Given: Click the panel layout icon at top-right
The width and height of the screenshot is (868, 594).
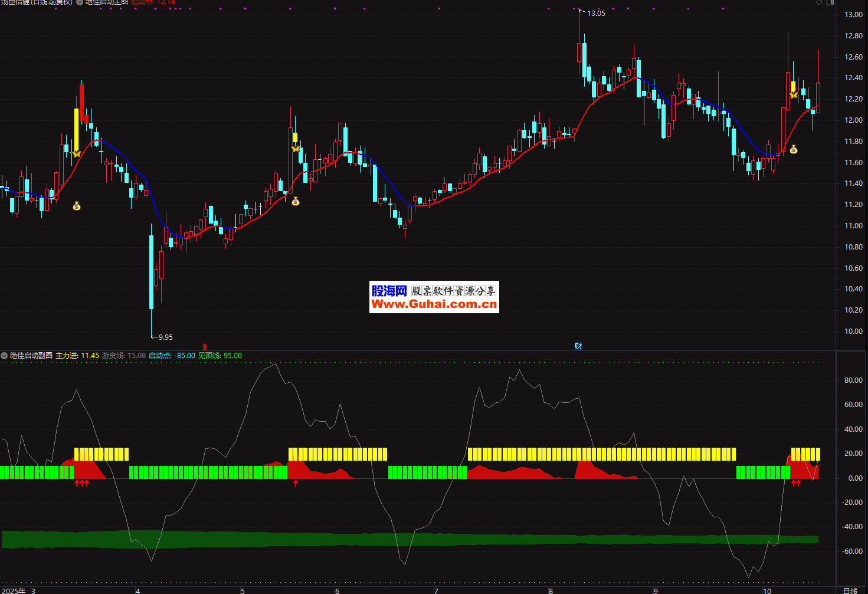Looking at the screenshot, I should [x=830, y=2].
